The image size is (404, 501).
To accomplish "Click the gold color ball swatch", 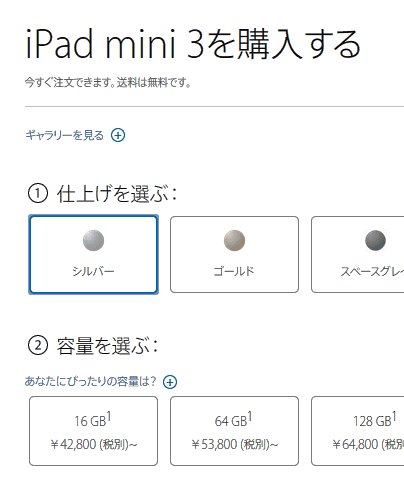I will tap(234, 240).
